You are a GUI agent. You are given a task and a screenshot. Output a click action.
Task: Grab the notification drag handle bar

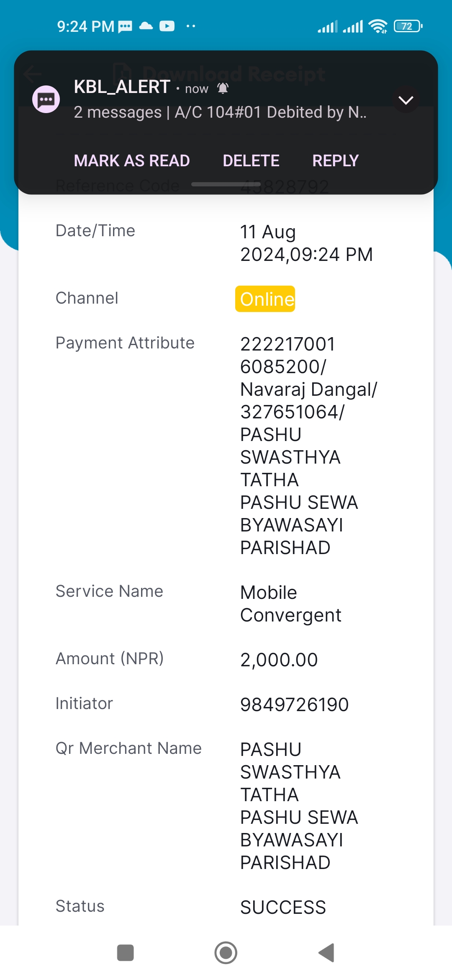pos(226,184)
